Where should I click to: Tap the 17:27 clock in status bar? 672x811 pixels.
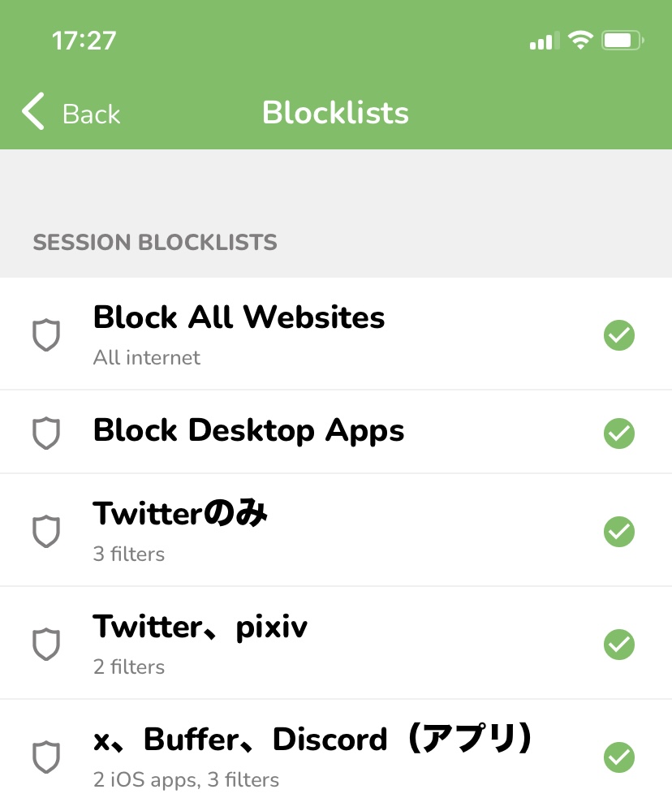(x=84, y=41)
